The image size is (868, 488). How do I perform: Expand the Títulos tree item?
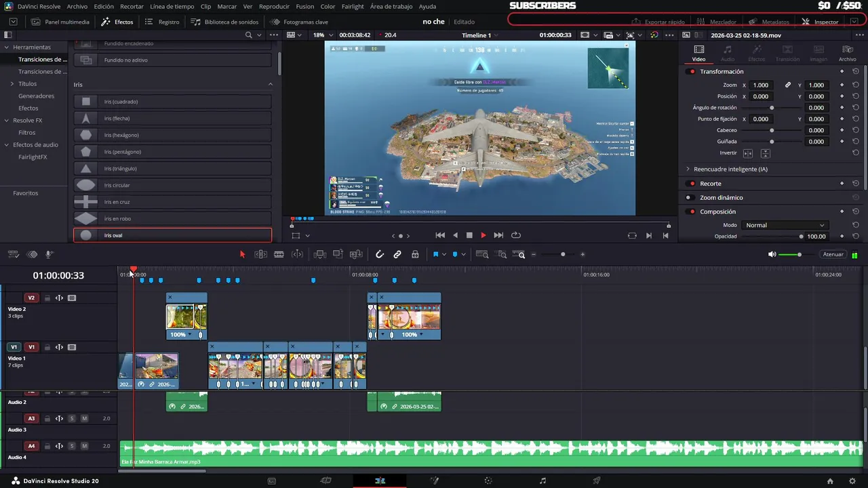(12, 84)
